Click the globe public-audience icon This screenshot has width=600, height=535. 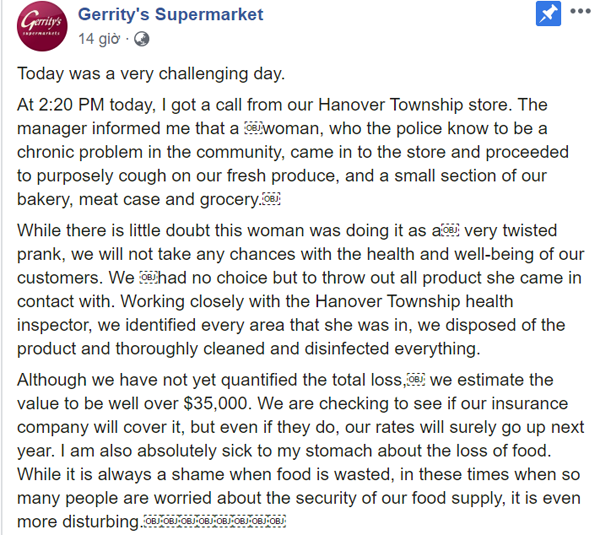click(141, 39)
